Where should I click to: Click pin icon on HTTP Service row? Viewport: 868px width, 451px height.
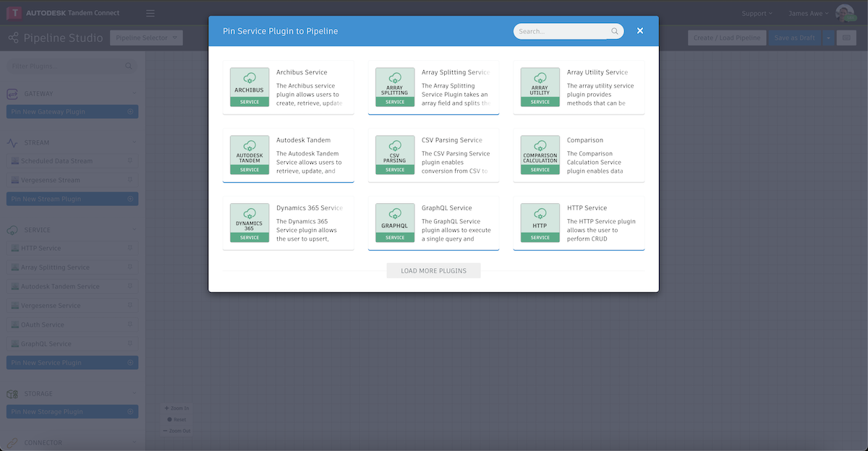point(130,248)
